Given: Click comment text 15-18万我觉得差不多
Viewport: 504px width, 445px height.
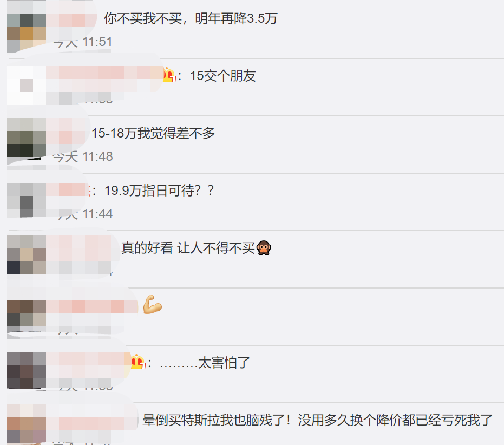Looking at the screenshot, I should [x=153, y=133].
